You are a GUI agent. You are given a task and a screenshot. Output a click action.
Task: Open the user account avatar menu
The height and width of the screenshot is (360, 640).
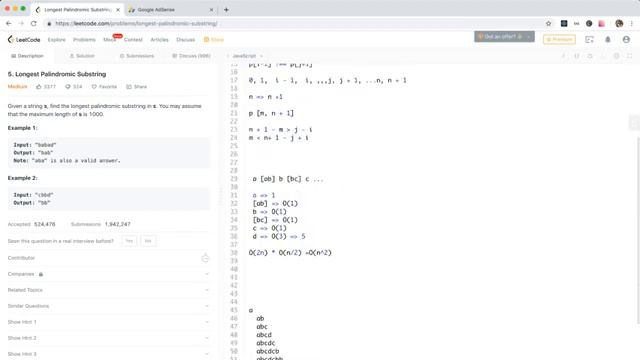click(x=626, y=40)
